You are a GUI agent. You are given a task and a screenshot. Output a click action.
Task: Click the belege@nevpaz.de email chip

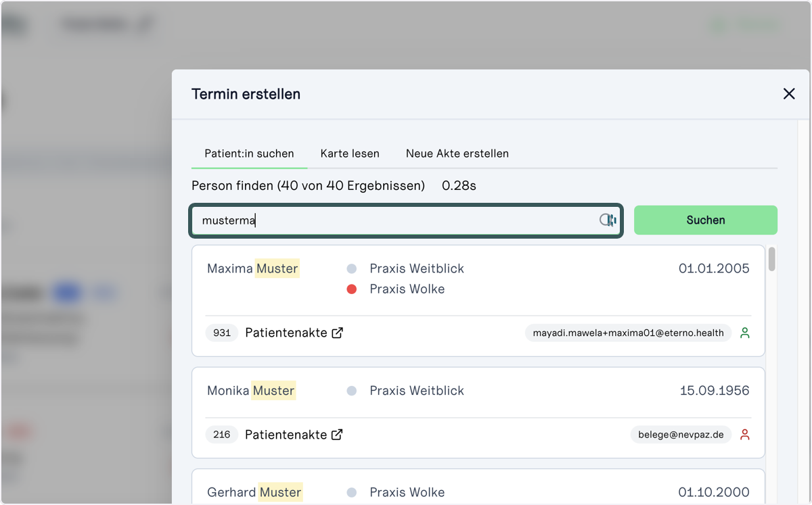(x=681, y=435)
